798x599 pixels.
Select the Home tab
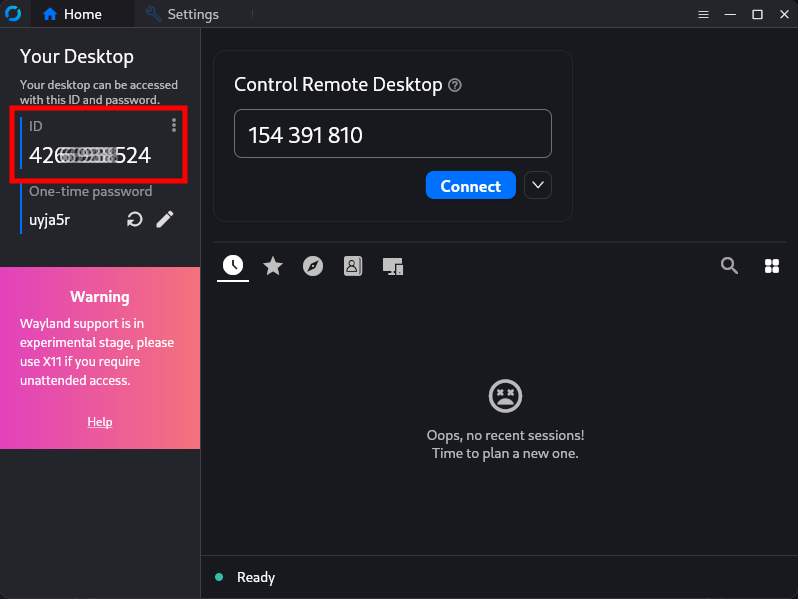click(72, 14)
